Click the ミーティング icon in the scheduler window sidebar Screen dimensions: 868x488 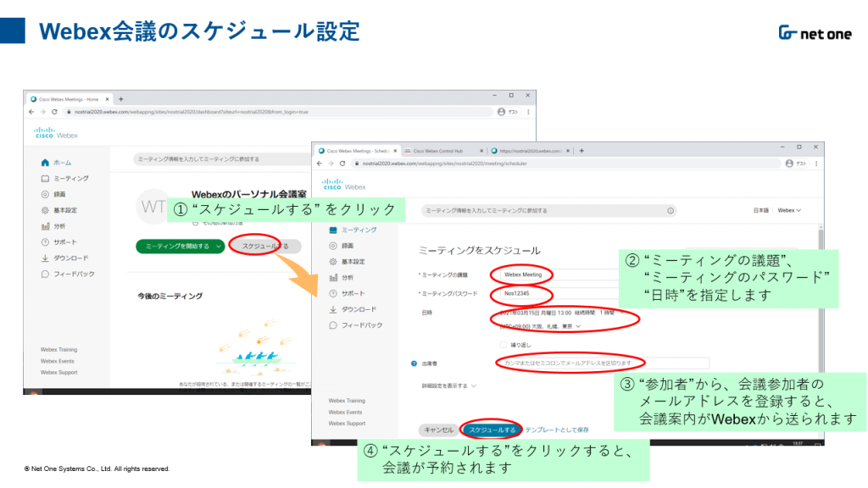coord(333,230)
